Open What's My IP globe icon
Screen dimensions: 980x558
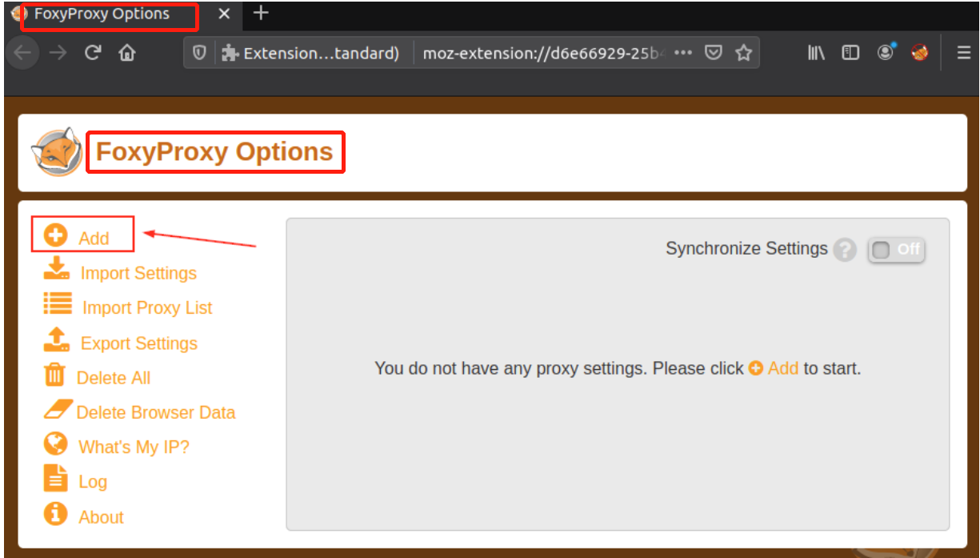(56, 444)
